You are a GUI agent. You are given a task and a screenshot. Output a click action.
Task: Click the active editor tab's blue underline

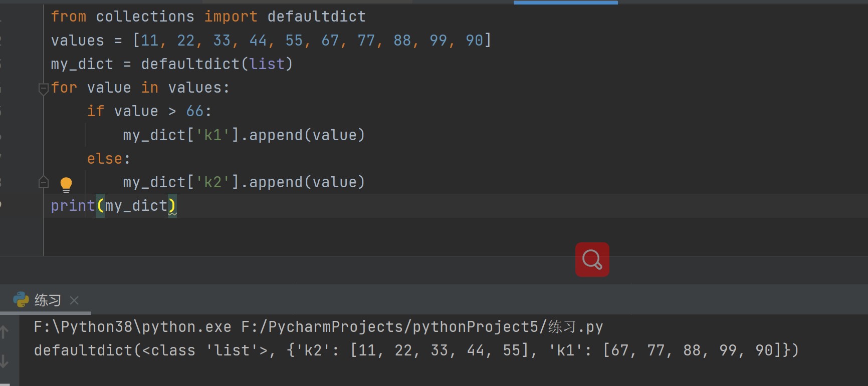point(565,3)
